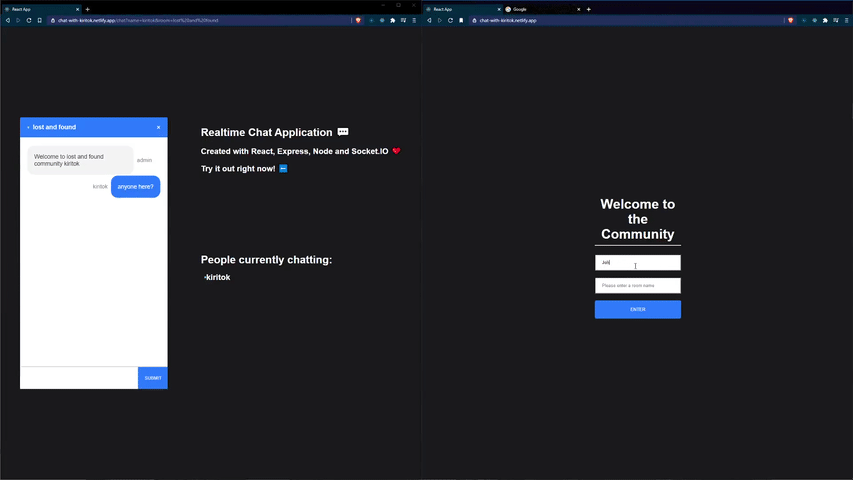The width and height of the screenshot is (853, 480).
Task: Bookmark the page in the right browser
Action: 461,20
